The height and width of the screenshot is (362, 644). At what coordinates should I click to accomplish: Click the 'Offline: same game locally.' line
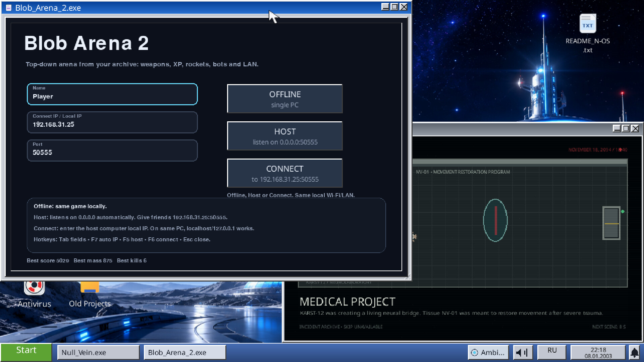click(x=70, y=206)
